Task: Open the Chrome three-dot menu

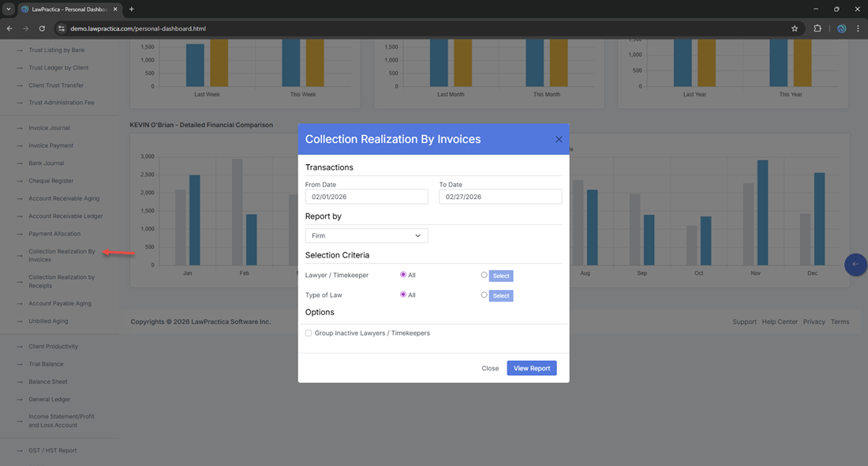Action: tap(858, 28)
